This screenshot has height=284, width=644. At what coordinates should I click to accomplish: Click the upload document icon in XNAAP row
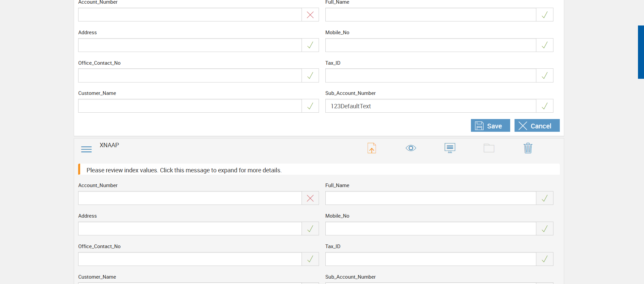(372, 148)
